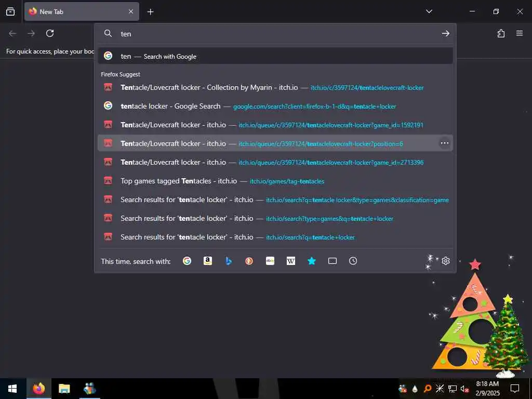Search this time with DuckDuckGo icon

249,261
